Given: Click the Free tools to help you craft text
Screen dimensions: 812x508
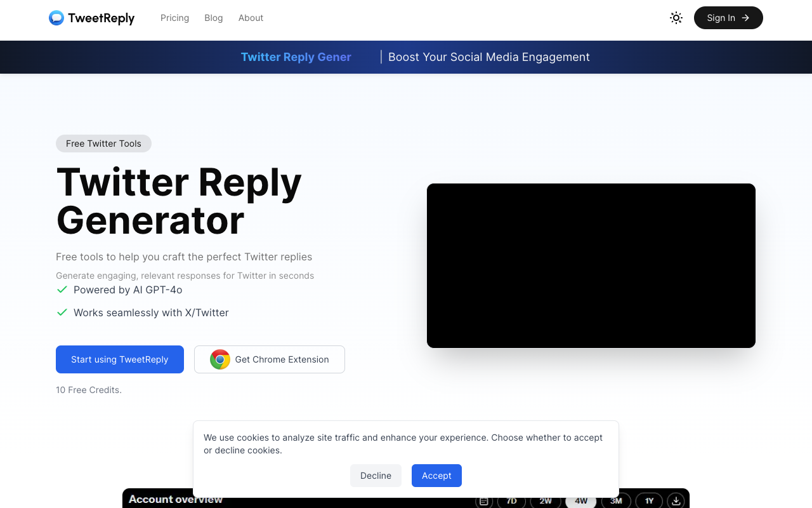Looking at the screenshot, I should coord(184,257).
